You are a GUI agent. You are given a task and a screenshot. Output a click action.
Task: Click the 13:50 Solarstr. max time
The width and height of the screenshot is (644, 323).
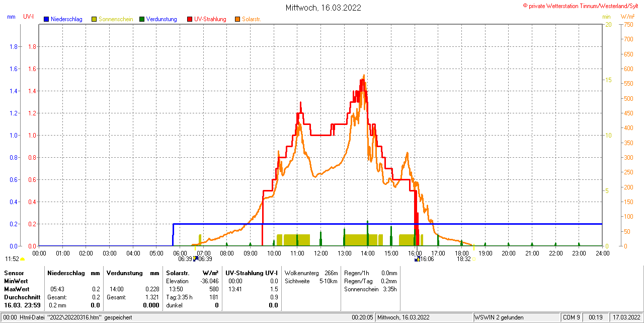176,289
